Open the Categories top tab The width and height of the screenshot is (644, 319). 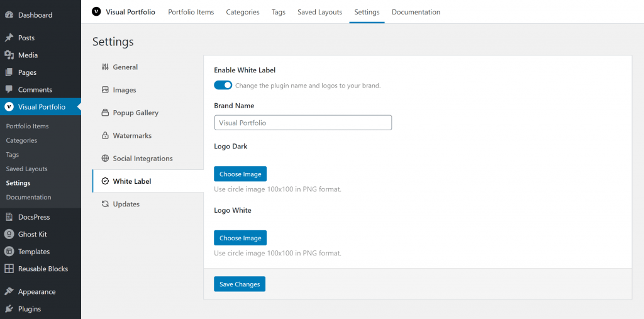click(243, 12)
